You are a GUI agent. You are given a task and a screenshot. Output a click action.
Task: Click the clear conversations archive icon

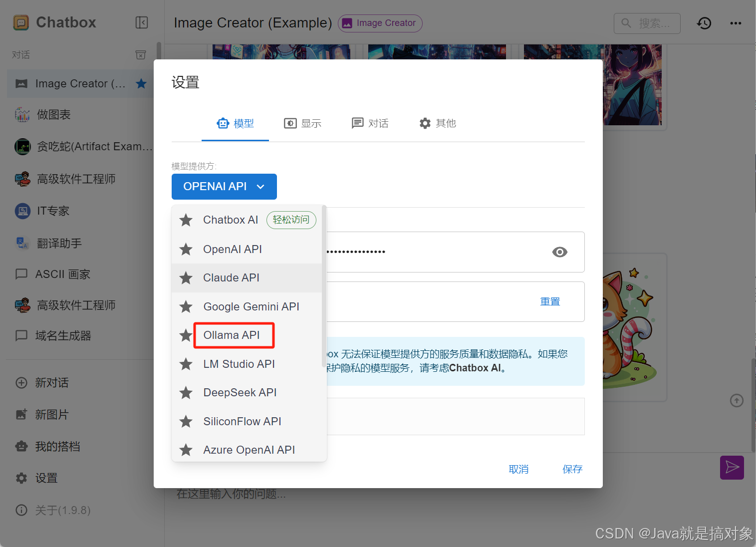click(141, 54)
